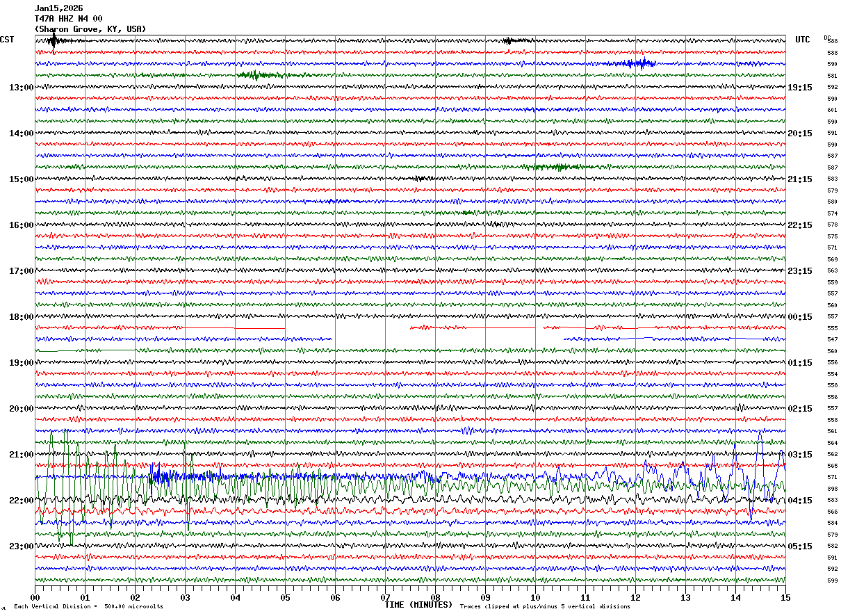Viewport: 841px width, 616px height.
Task: Click the DC offset value 578
Action: click(832, 225)
